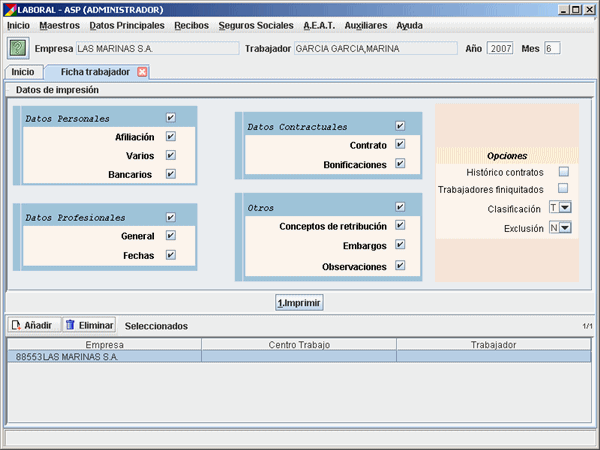600x450 pixels.
Task: Click the Trabajador column header
Action: tap(494, 345)
